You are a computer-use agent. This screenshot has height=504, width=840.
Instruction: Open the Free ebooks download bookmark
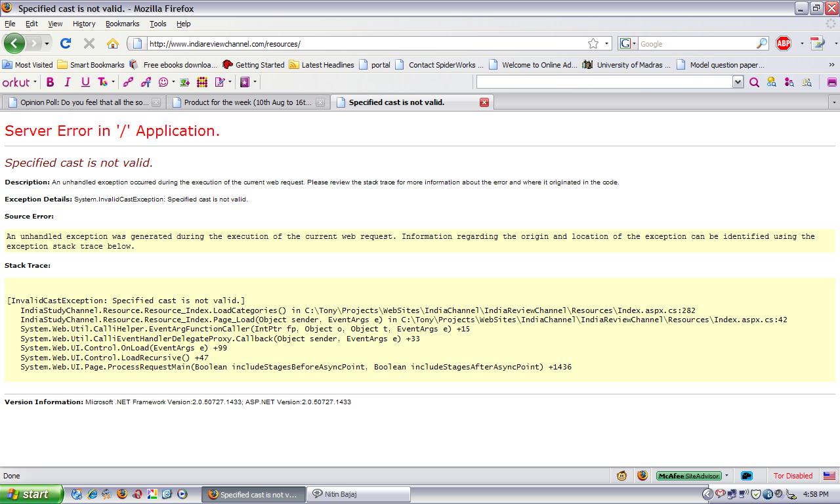coord(173,65)
